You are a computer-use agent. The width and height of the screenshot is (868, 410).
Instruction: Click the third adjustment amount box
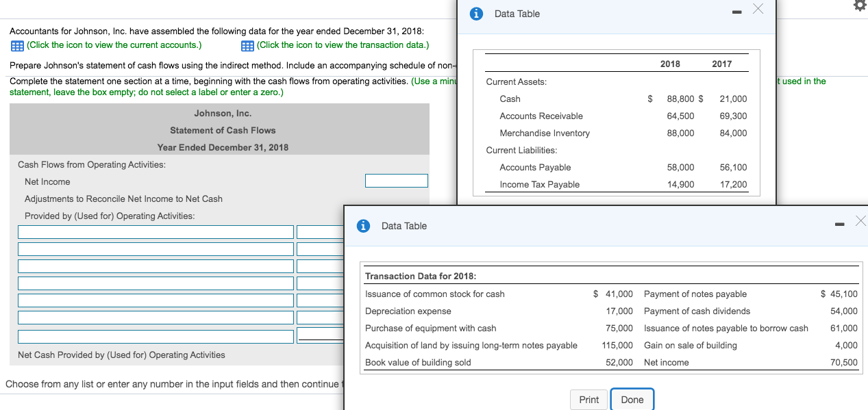point(321,266)
